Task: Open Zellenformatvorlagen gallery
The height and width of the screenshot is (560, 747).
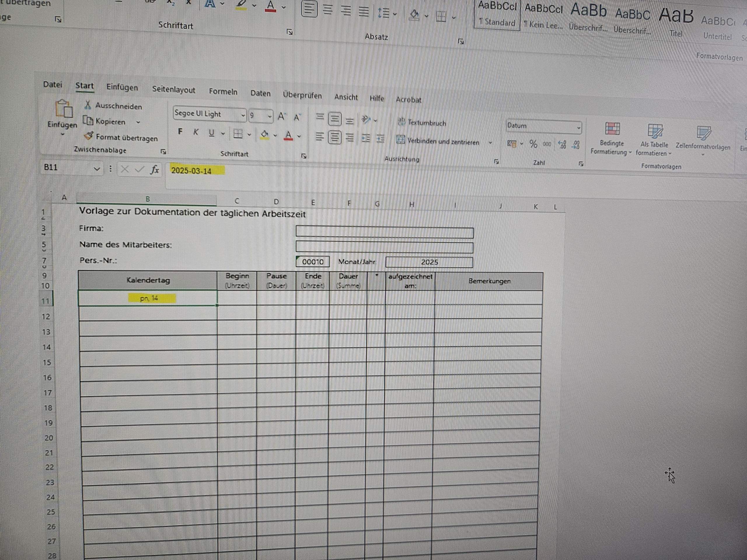Action: pos(703,141)
